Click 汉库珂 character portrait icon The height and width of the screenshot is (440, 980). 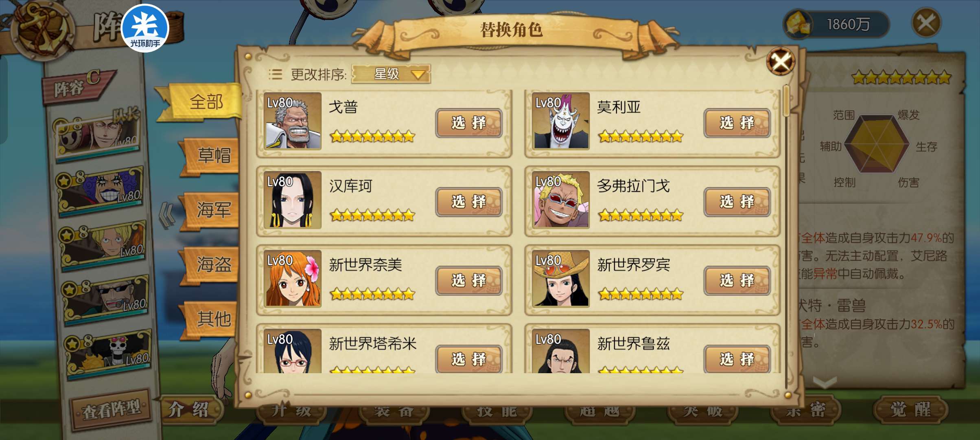tap(292, 200)
